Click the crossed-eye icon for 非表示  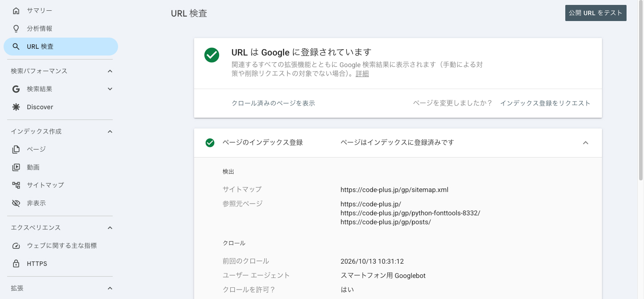(16, 203)
